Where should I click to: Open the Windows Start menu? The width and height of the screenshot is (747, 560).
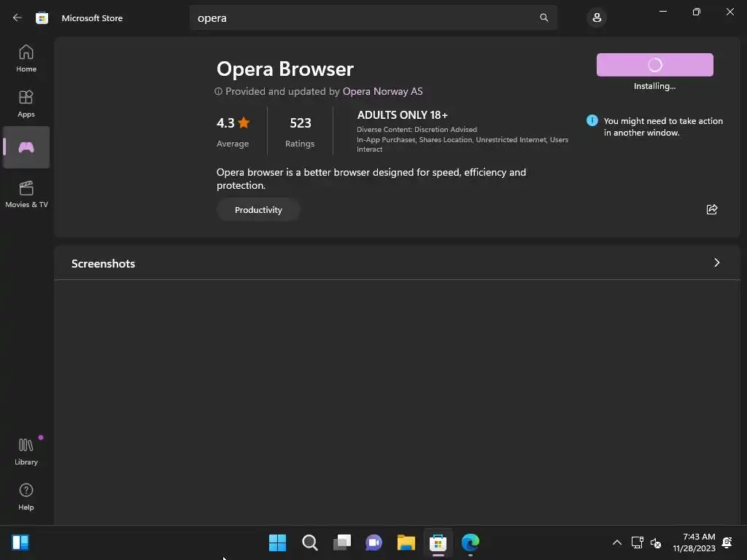[x=277, y=542]
